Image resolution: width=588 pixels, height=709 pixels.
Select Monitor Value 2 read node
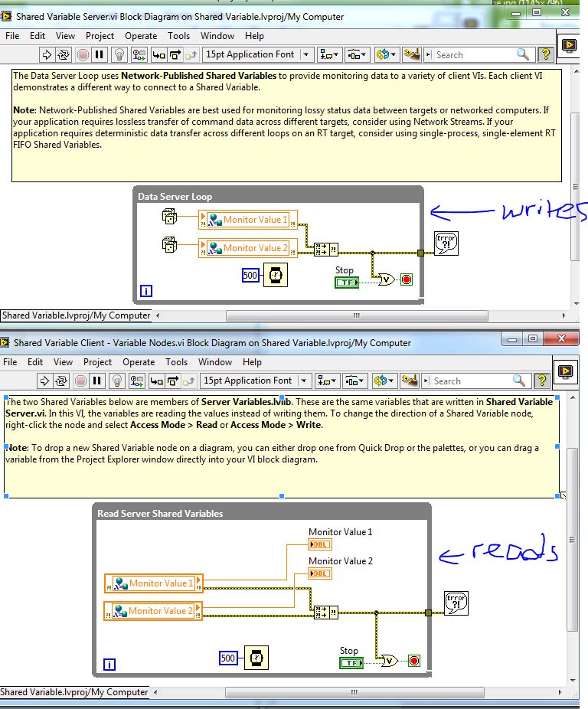[x=153, y=611]
